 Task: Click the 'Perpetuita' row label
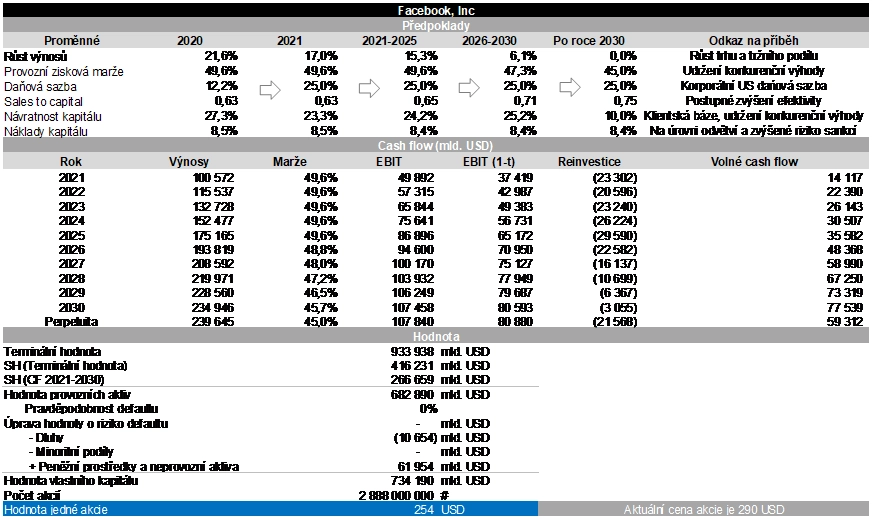[71, 322]
